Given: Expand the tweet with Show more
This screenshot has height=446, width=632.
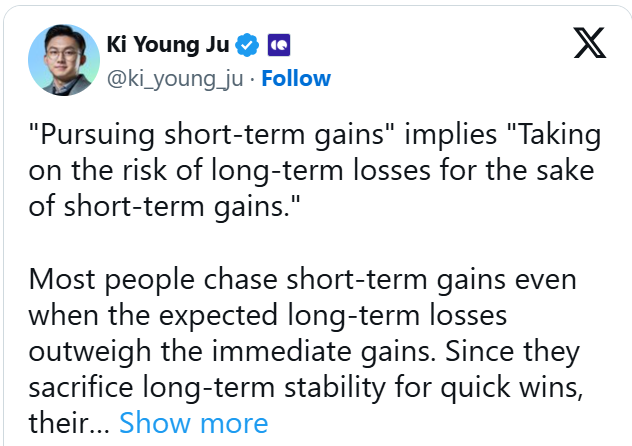Looking at the screenshot, I should (x=193, y=423).
